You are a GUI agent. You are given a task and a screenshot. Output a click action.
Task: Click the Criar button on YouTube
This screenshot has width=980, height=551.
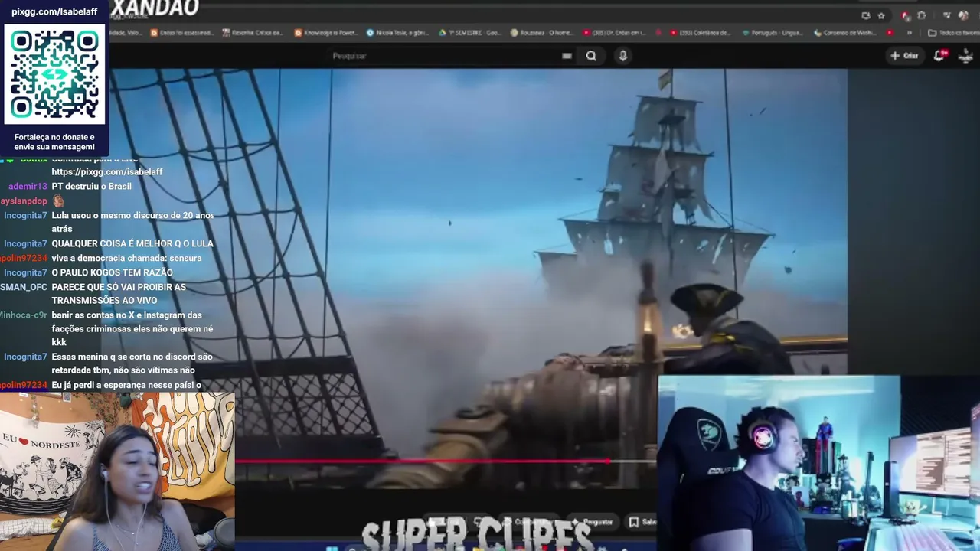(904, 55)
